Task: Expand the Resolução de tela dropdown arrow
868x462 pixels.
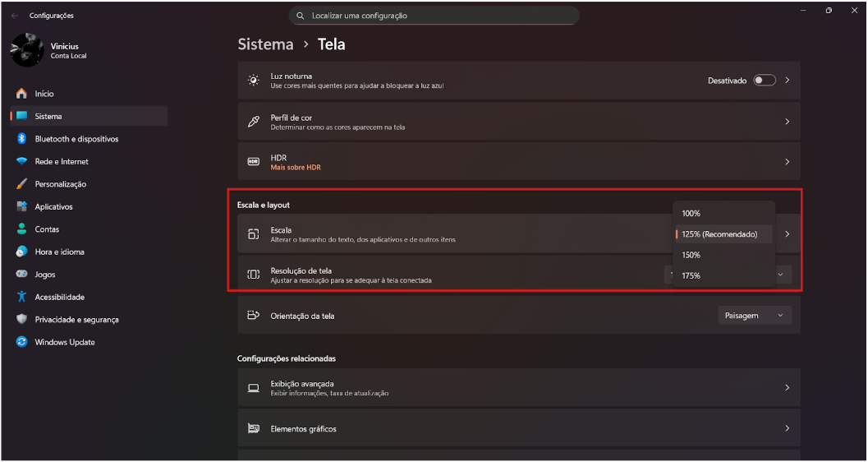Action: 780,275
